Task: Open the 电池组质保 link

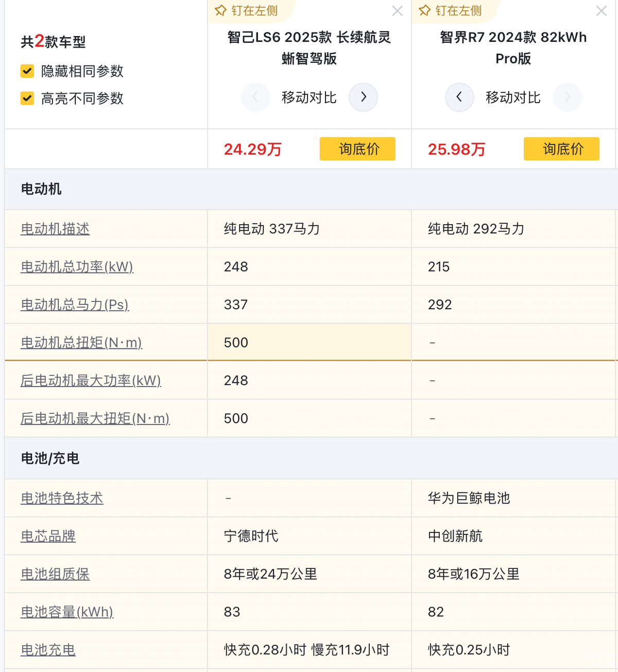Action: [55, 574]
